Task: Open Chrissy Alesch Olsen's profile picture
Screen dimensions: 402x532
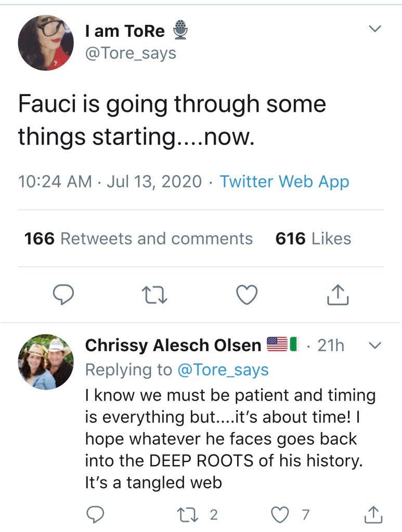Action: click(46, 361)
